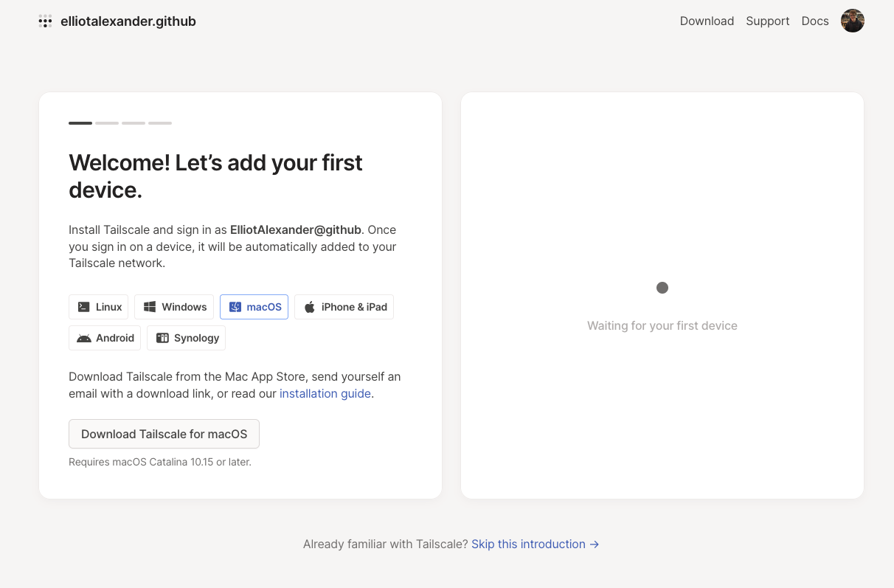Click the loading spinner dot
The image size is (894, 588).
(662, 288)
